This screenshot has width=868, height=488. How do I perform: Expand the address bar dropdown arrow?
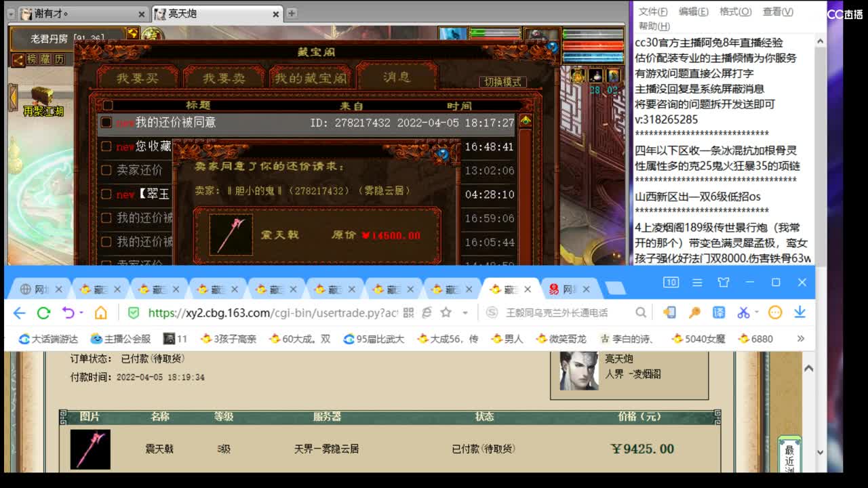coord(465,312)
